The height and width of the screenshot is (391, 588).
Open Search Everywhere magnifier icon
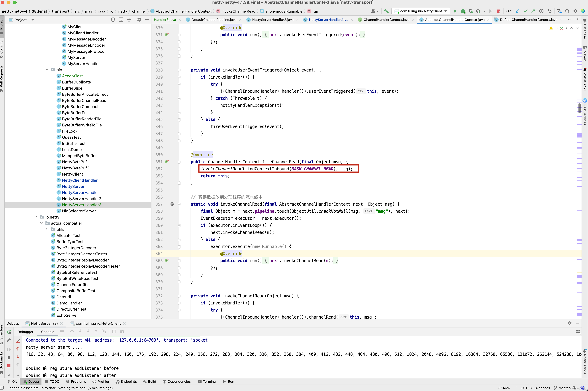click(x=567, y=11)
